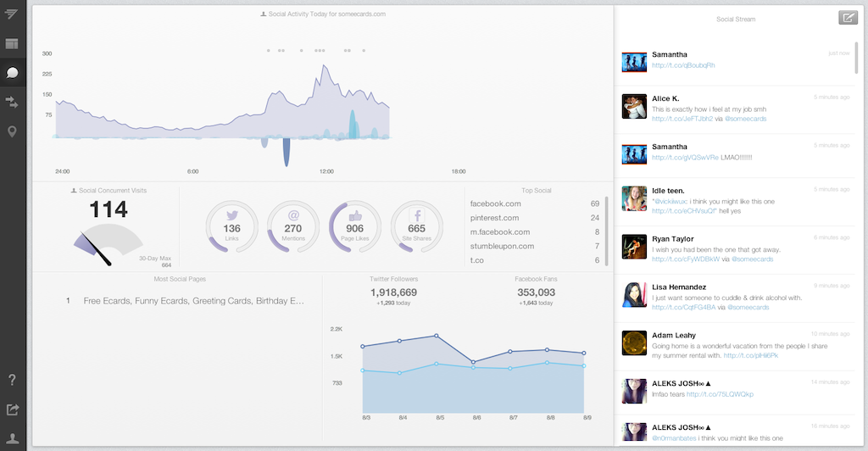This screenshot has width=868, height=451.
Task: Click the @someecards mention in Alice K.'s post
Action: coord(746,119)
